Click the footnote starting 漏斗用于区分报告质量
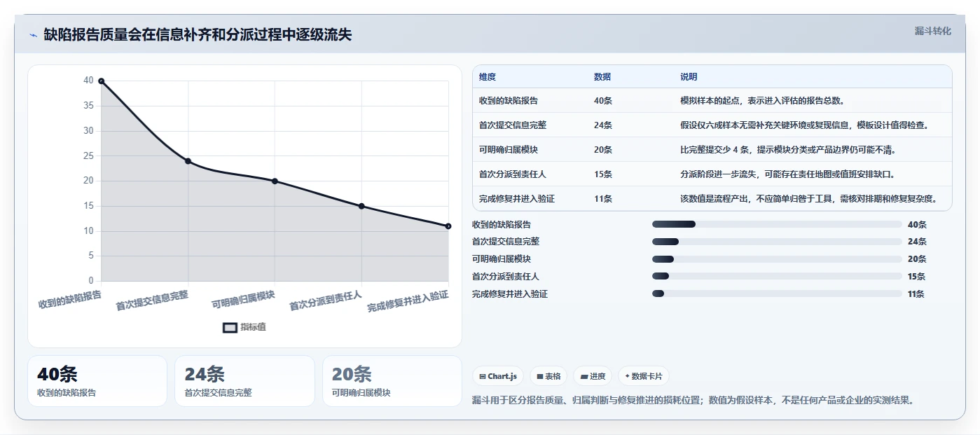980x435 pixels. 694,400
